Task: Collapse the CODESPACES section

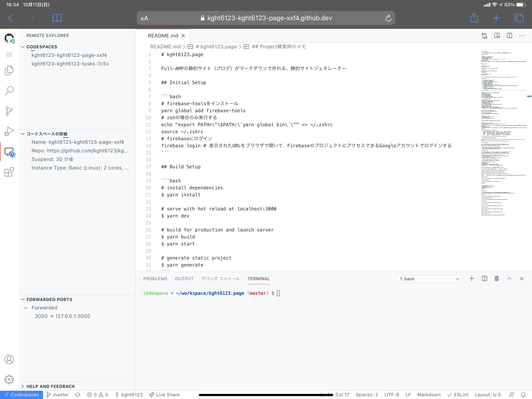Action: point(23,47)
